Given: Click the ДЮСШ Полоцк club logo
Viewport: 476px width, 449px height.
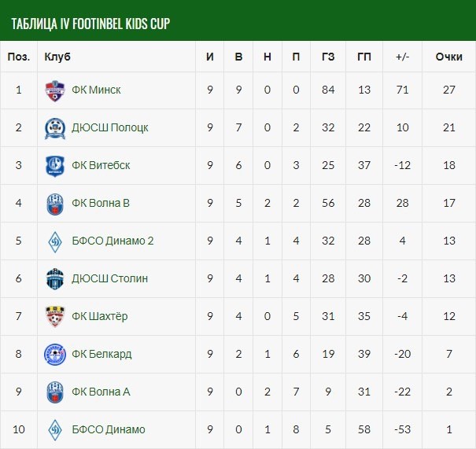Looking at the screenshot, I should (54, 127).
